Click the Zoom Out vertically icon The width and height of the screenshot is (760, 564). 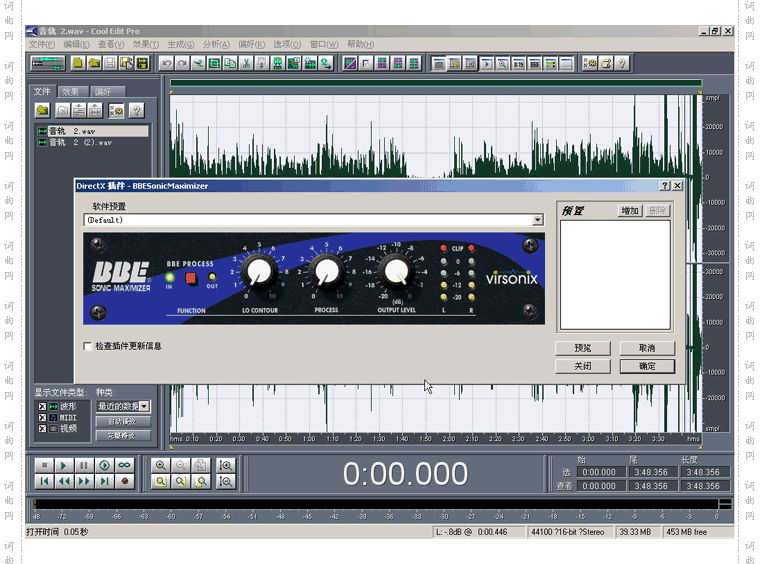[x=226, y=481]
